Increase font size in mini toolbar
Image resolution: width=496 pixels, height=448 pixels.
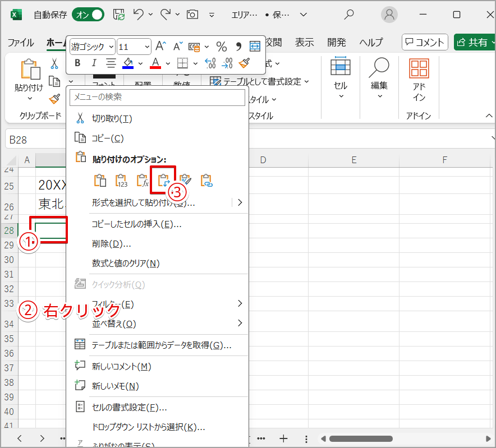[160, 47]
